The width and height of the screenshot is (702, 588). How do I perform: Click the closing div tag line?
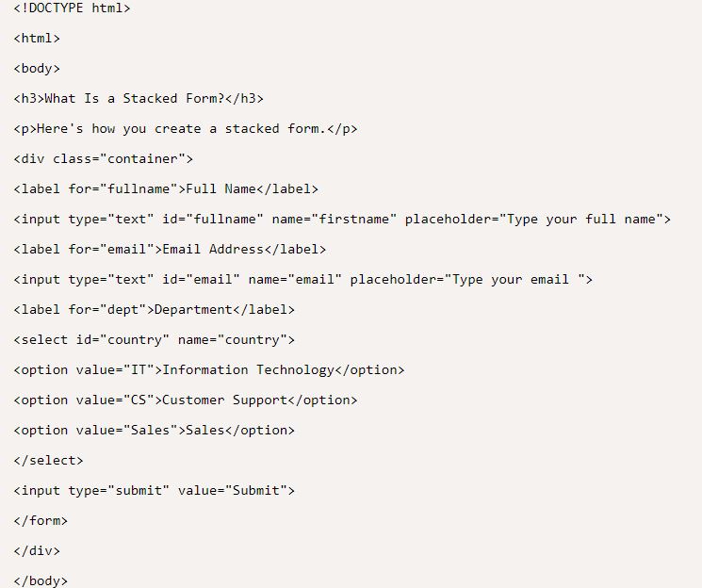click(x=38, y=550)
